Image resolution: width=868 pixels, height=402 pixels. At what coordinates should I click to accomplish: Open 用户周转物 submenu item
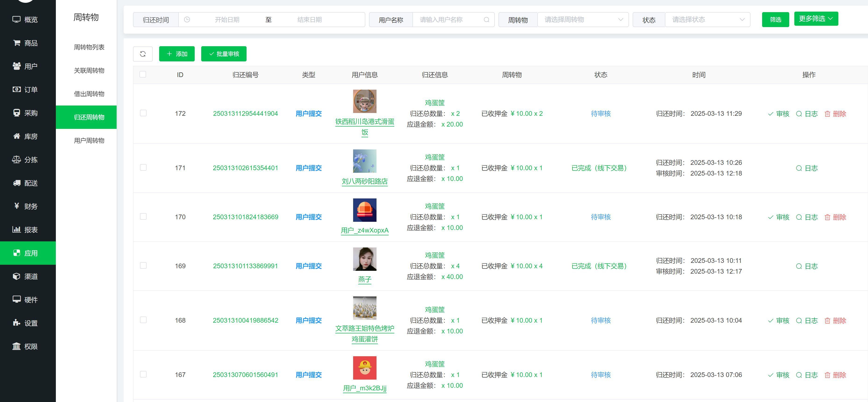89,140
